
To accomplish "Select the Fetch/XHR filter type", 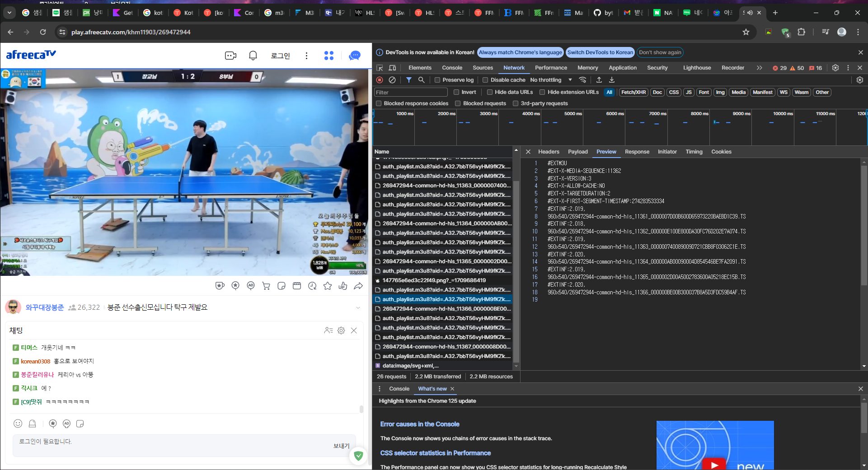I will tap(633, 92).
